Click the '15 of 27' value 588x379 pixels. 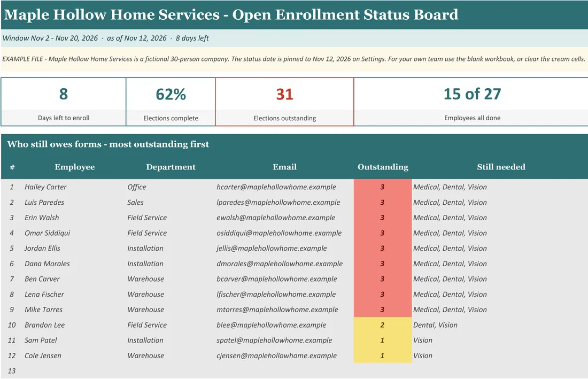[x=472, y=94]
